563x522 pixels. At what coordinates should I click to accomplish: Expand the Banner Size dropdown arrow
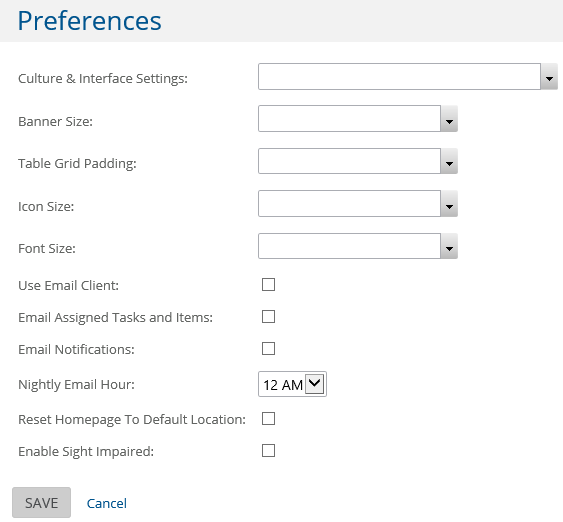[449, 119]
